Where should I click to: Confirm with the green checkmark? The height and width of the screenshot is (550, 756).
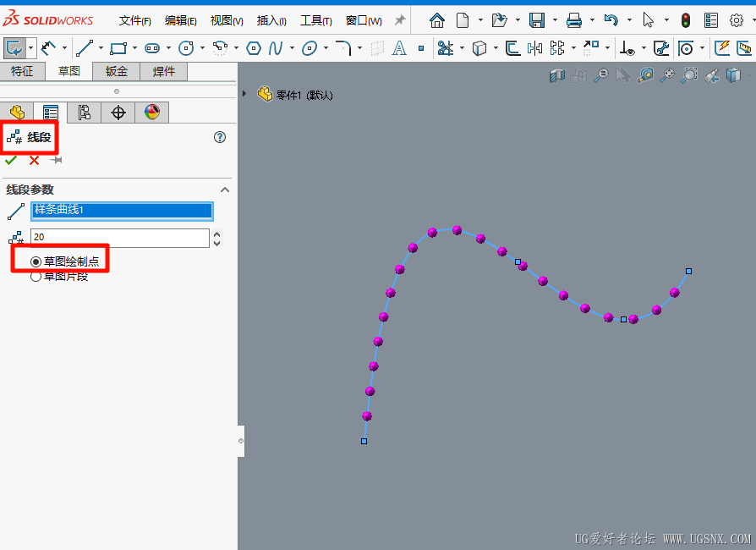11,160
